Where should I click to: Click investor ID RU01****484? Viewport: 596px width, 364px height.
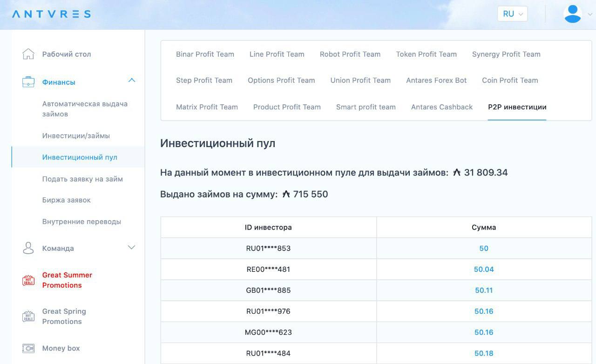(268, 353)
